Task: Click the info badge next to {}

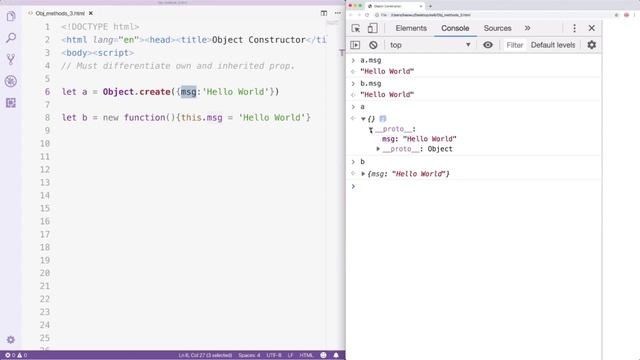Action: 382,119
